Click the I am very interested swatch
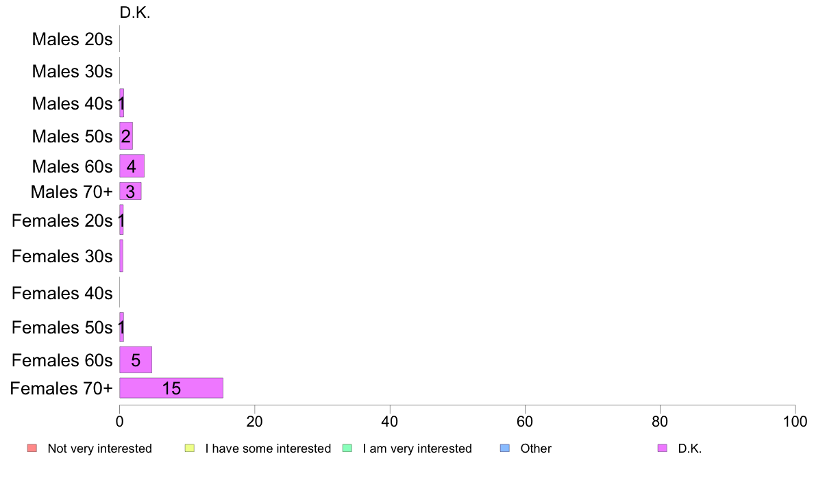This screenshot has height=504, width=814. coord(347,448)
